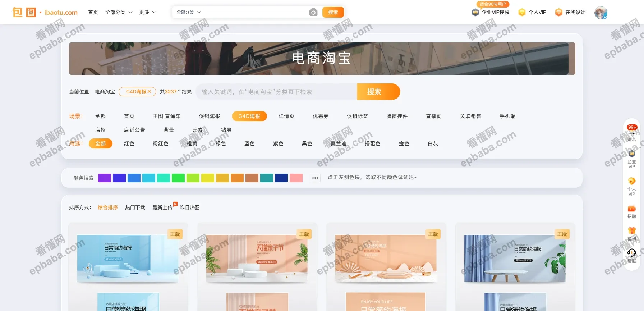Click the 个人VIP gem icon
The image size is (644, 311).
point(522,12)
